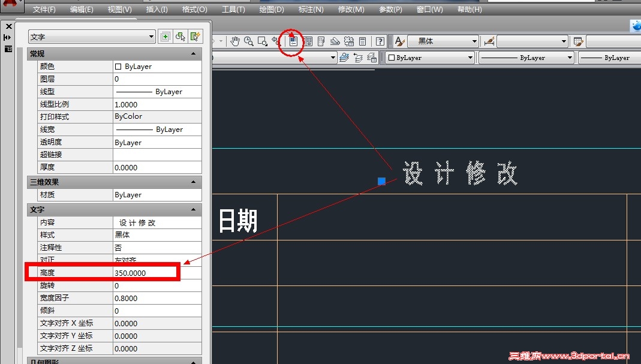Click the Help question mark toolbar icon
The height and width of the screenshot is (364, 641).
[380, 41]
